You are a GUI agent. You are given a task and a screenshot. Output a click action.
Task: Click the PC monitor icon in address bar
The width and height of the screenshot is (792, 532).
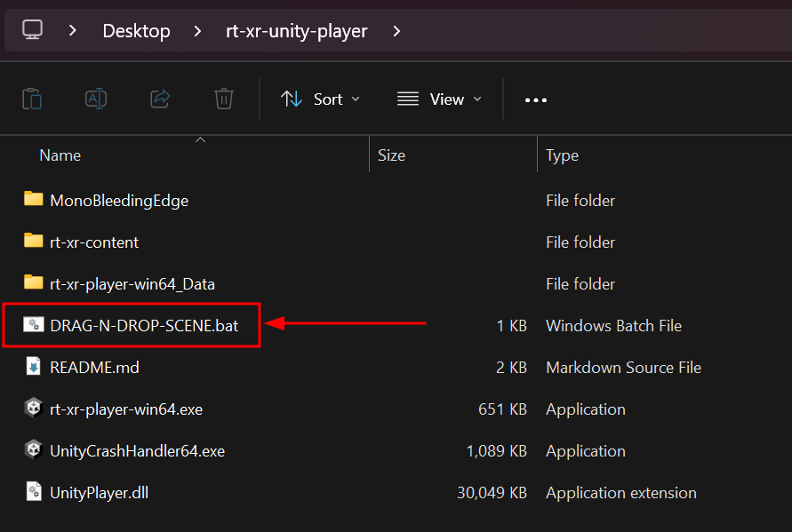coord(32,30)
